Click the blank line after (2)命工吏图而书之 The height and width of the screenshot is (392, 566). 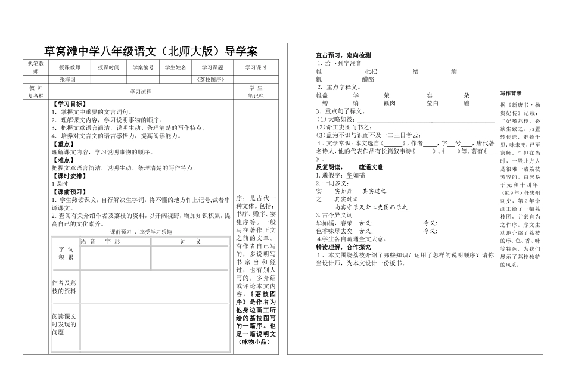[434, 129]
